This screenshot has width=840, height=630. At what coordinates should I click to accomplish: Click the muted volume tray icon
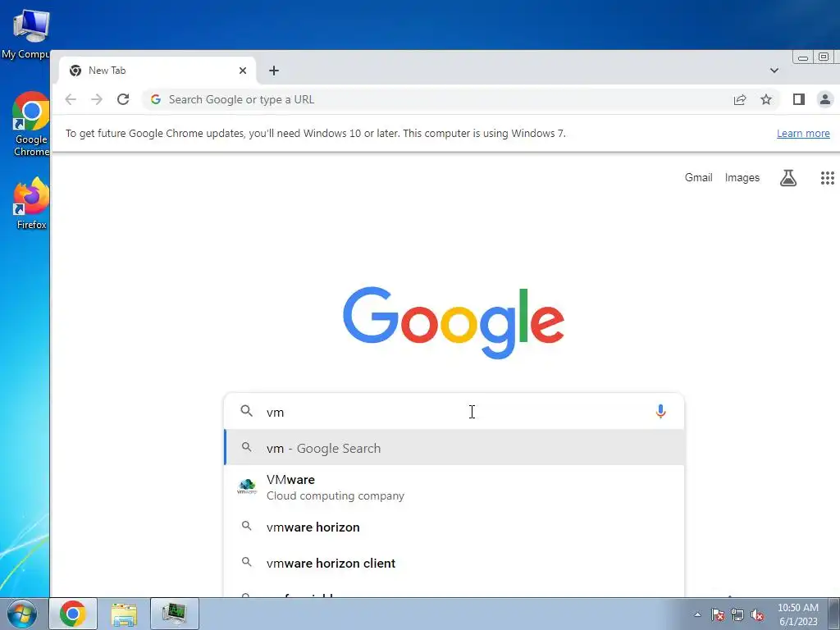coord(757,614)
